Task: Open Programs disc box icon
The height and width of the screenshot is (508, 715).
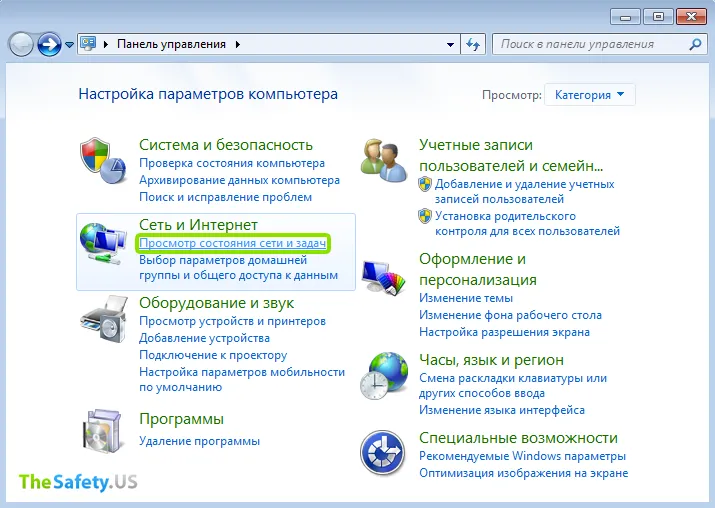Action: pos(104,431)
